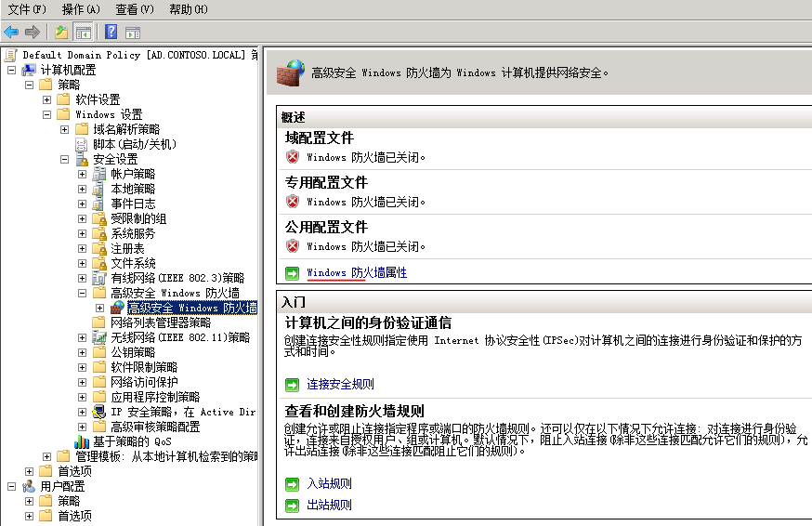
Task: Click the 公用配置文件 heading text
Action: coord(326,227)
